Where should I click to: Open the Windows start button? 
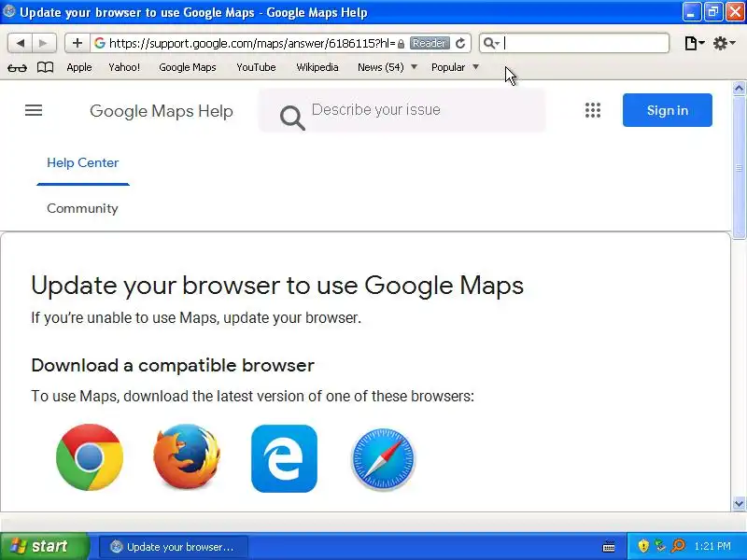click(44, 546)
